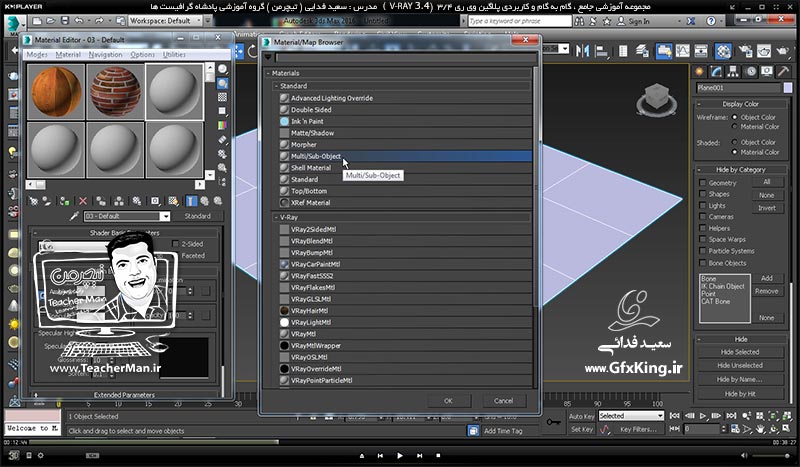Click the Invert category button
The height and width of the screenshot is (467, 800).
(x=767, y=208)
